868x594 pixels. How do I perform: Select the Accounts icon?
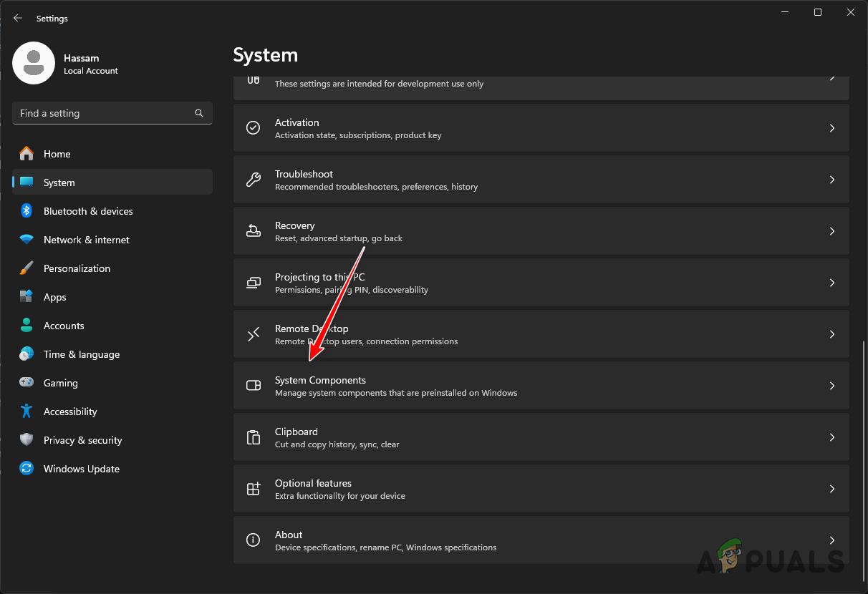tap(26, 325)
